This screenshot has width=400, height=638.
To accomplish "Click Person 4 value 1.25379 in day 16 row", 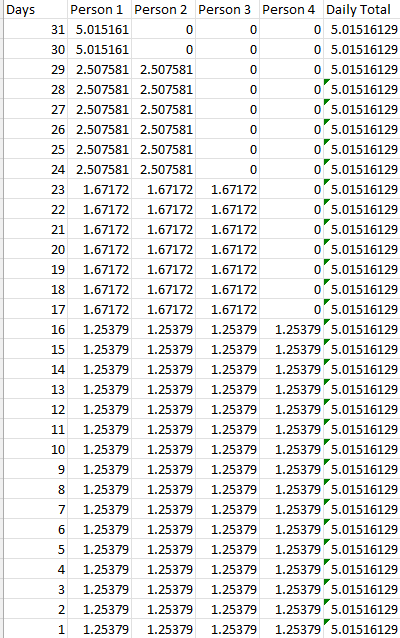I will click(291, 329).
